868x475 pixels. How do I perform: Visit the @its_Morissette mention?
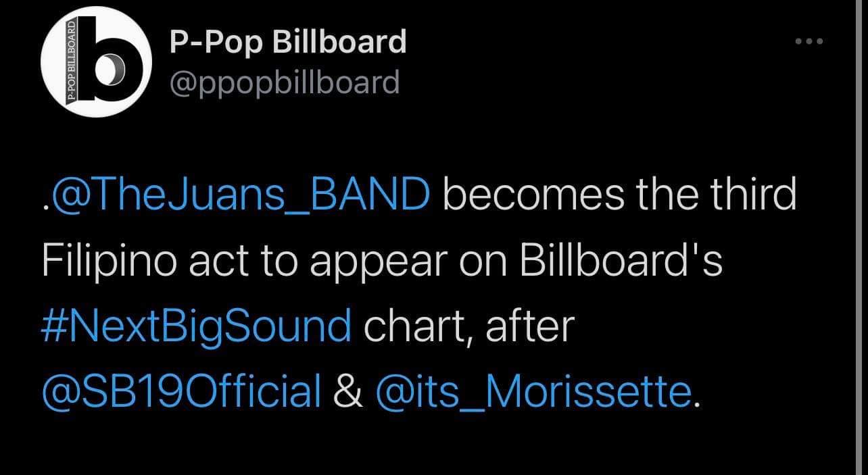[533, 392]
